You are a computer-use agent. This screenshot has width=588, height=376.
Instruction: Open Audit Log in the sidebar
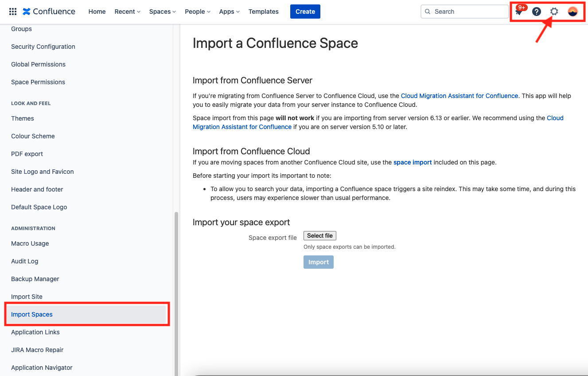click(x=25, y=261)
